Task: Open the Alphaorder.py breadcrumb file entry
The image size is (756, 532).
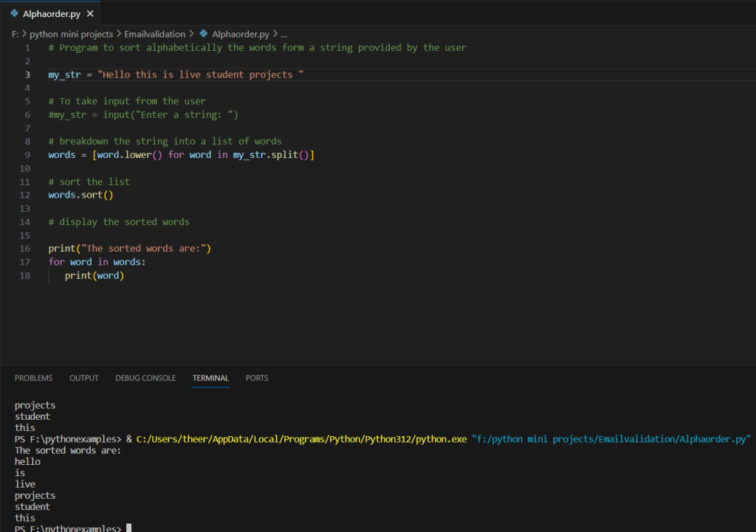Action: (241, 34)
